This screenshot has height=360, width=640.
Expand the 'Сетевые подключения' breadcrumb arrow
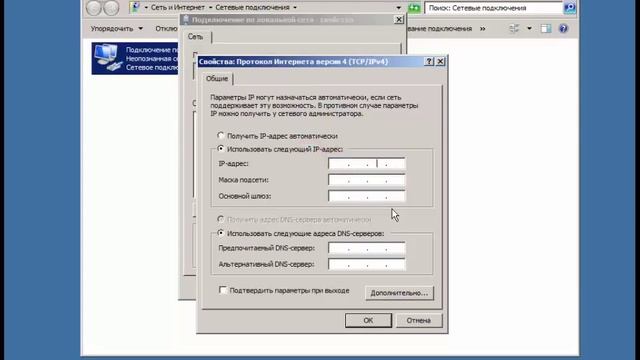(x=295, y=7)
